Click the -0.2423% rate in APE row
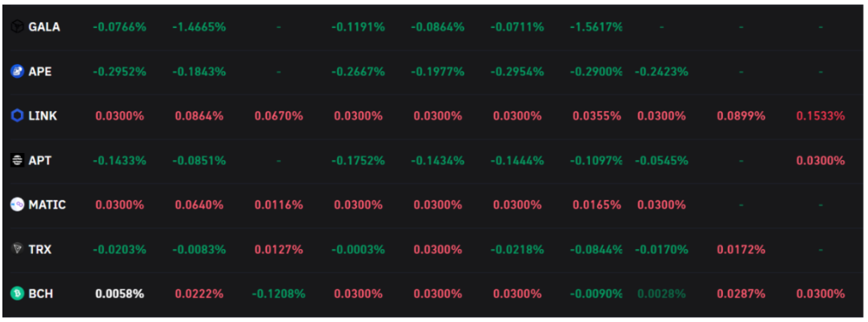 tap(661, 71)
